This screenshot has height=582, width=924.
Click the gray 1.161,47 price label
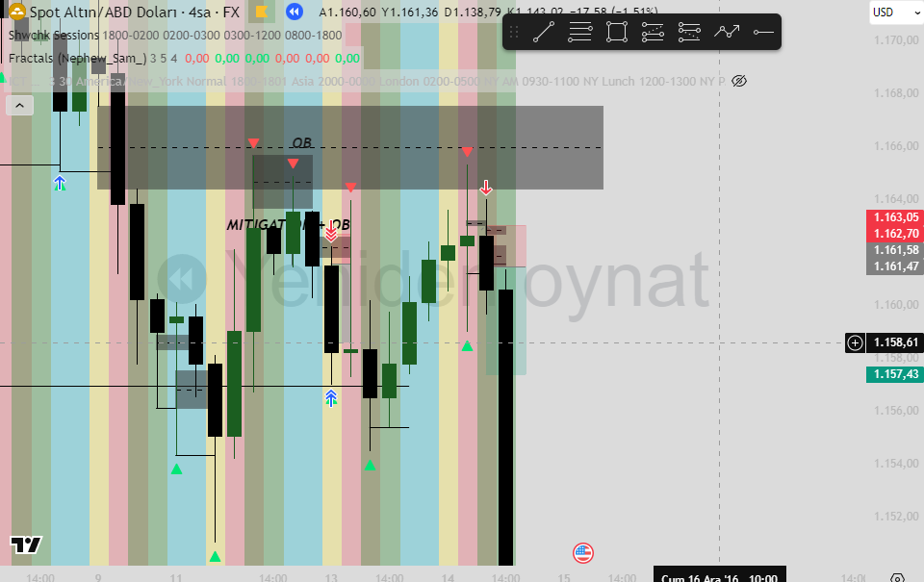tap(895, 266)
